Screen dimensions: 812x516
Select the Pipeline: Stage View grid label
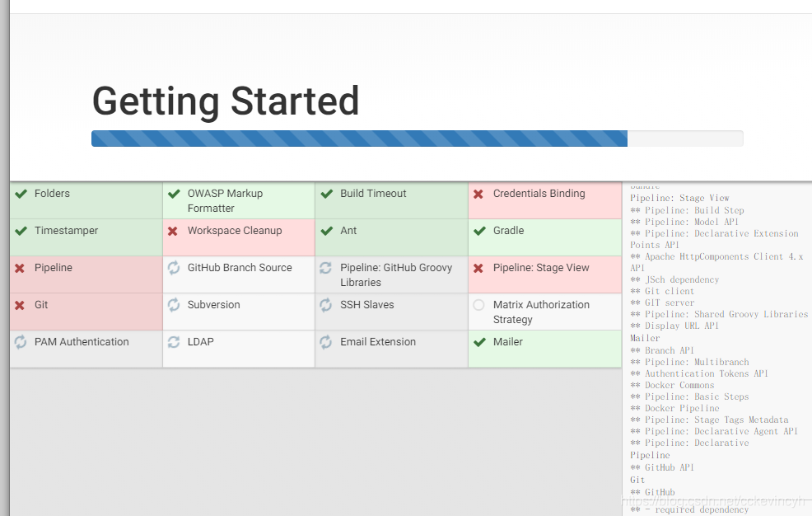(541, 269)
